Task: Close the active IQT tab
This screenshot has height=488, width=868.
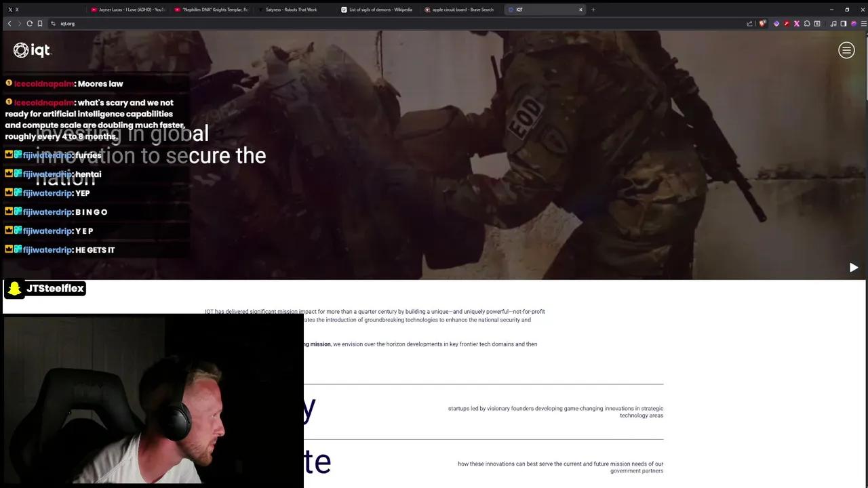Action: point(580,9)
